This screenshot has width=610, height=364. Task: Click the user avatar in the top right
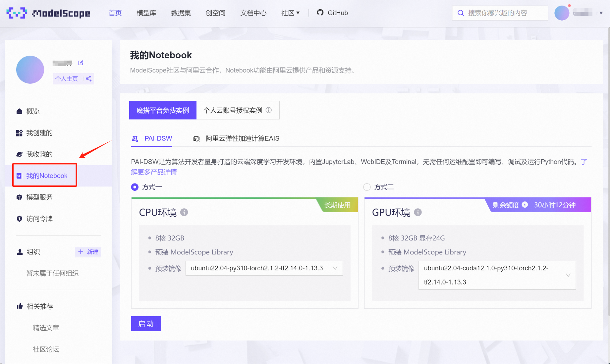click(562, 13)
